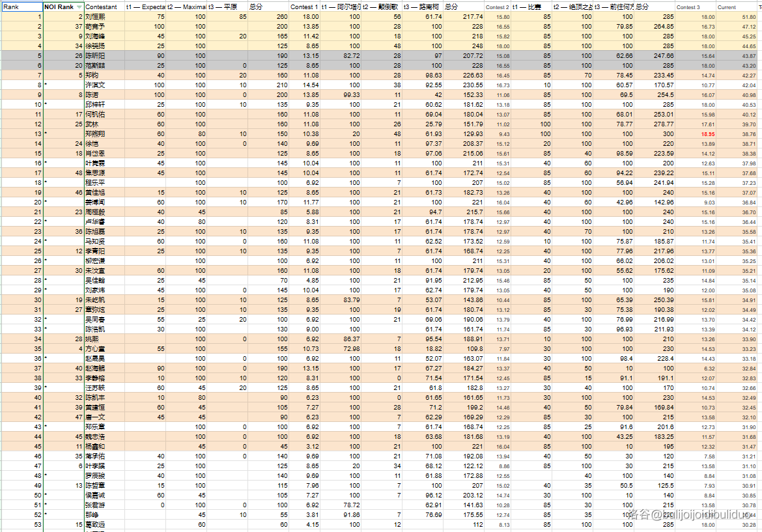Select the Rank column header cell
The height and width of the screenshot is (532, 762).
click(21, 7)
